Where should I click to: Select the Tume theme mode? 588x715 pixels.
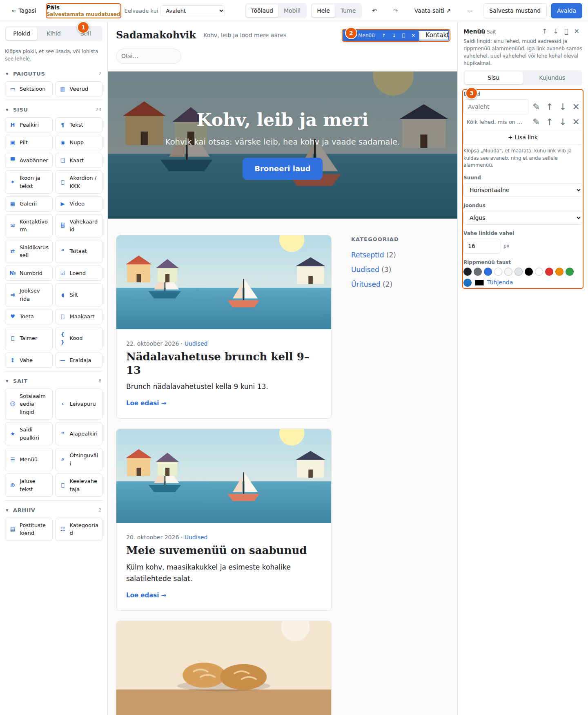click(348, 11)
